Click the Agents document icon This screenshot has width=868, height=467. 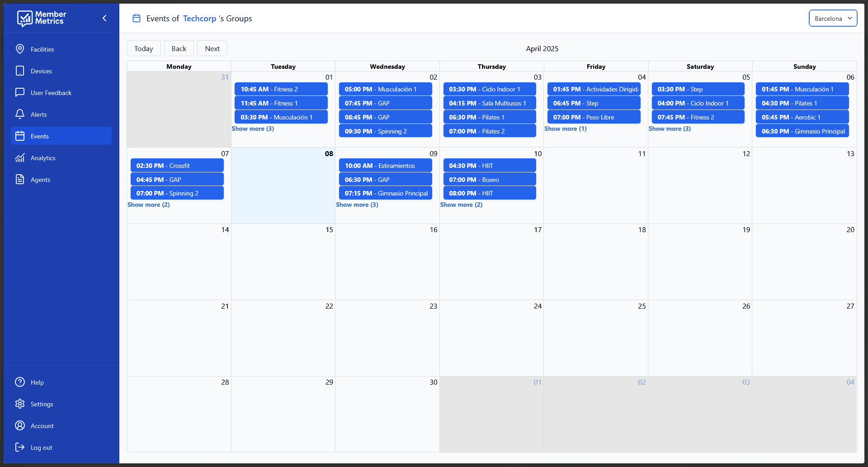[x=20, y=179]
